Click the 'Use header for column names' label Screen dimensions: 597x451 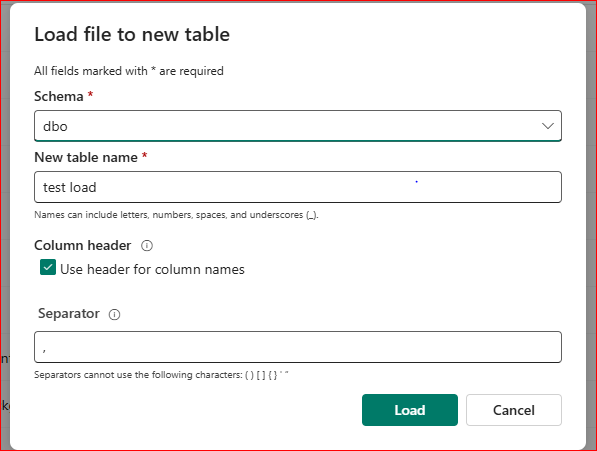[152, 269]
